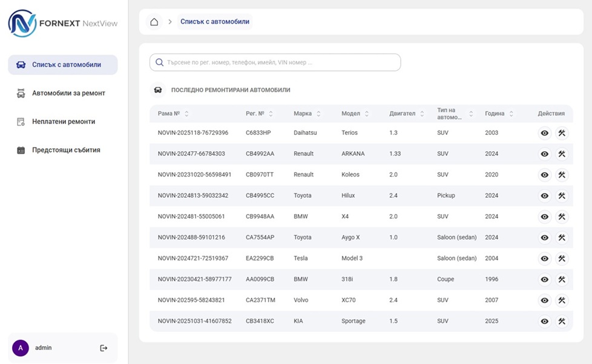592x364 pixels.
Task: Click the Sportage model cell
Action: (x=354, y=322)
